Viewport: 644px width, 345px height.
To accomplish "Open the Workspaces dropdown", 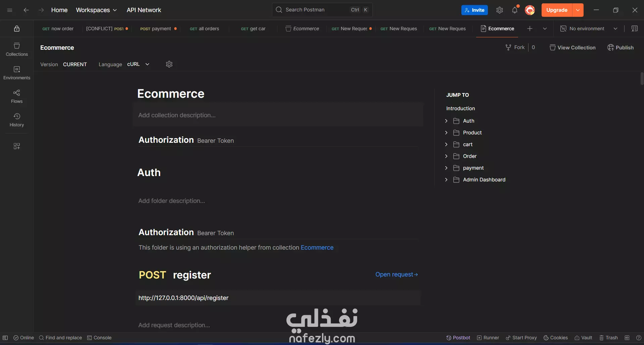I will click(x=96, y=10).
